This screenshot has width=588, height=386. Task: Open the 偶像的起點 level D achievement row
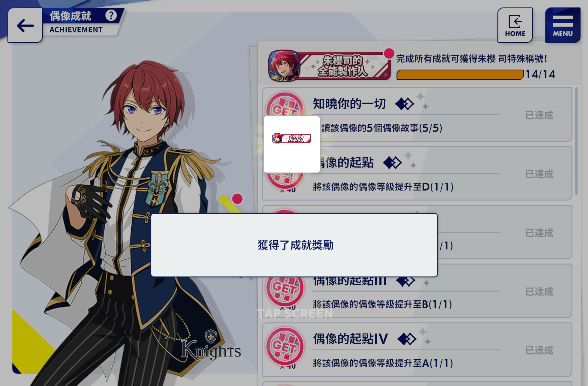417,173
